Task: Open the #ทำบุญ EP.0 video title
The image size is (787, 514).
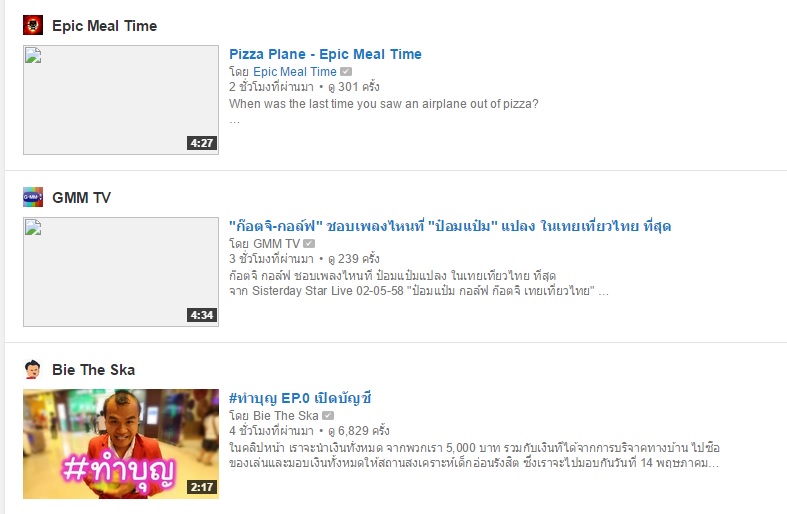Action: coord(300,399)
